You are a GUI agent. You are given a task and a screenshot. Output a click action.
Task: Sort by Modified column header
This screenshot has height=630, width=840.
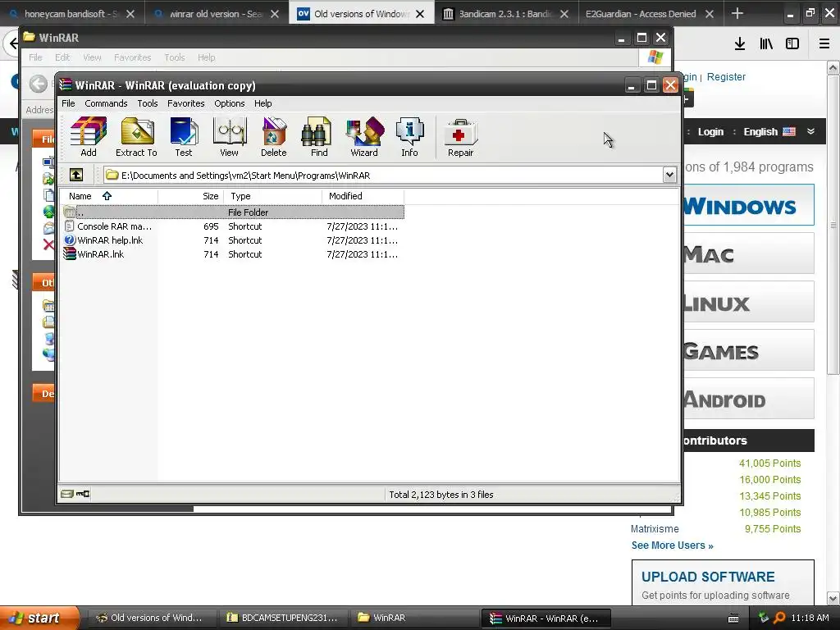coord(363,196)
